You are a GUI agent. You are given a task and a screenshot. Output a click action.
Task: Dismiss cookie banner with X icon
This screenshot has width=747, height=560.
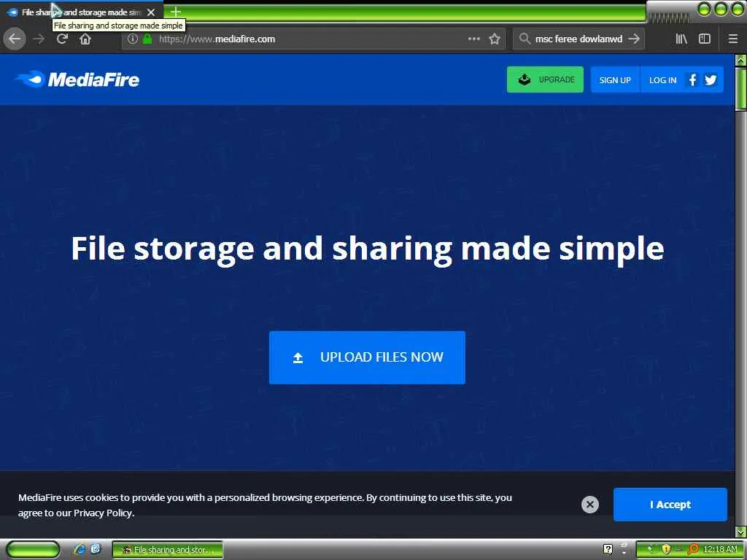click(589, 505)
